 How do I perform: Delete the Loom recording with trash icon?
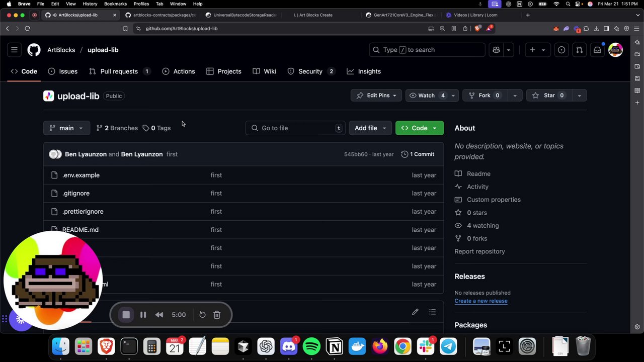217,315
